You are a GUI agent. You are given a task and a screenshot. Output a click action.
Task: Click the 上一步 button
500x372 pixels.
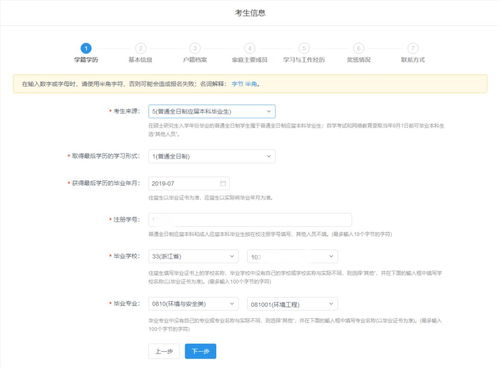tap(164, 351)
